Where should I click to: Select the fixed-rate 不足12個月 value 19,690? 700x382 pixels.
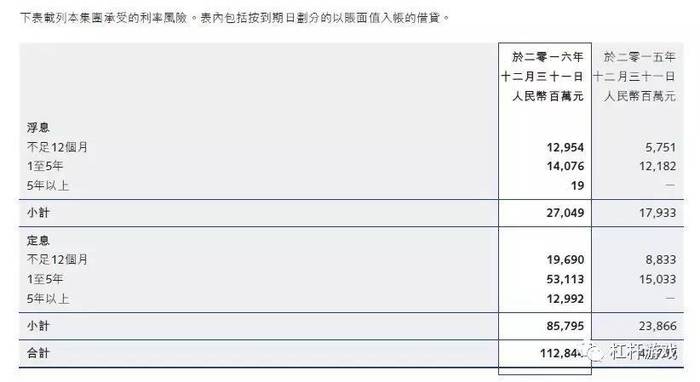[565, 259]
